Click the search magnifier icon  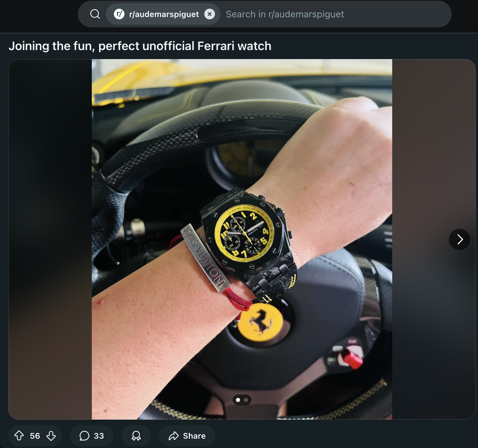(95, 14)
